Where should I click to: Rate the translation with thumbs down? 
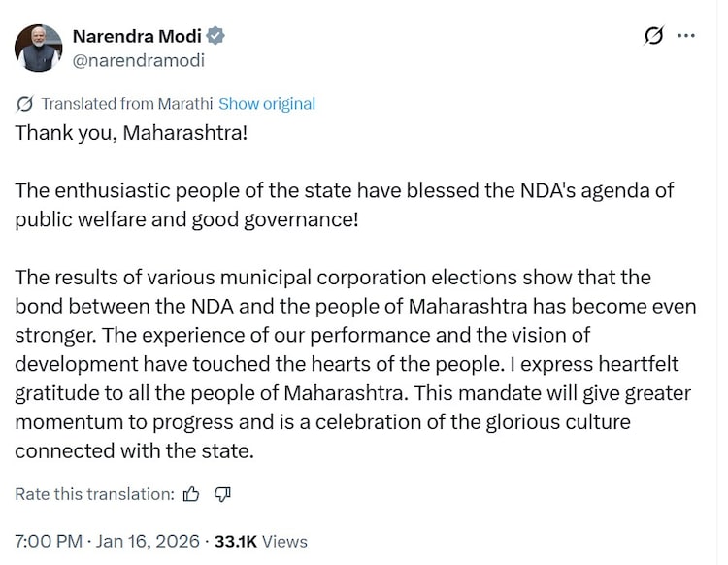tap(222, 494)
